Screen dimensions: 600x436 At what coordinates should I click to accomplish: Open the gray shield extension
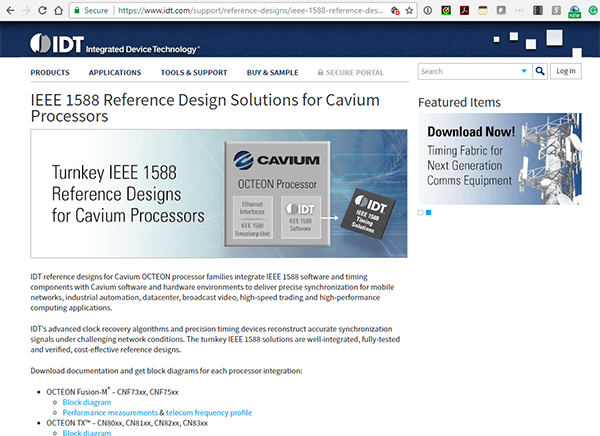click(x=501, y=10)
